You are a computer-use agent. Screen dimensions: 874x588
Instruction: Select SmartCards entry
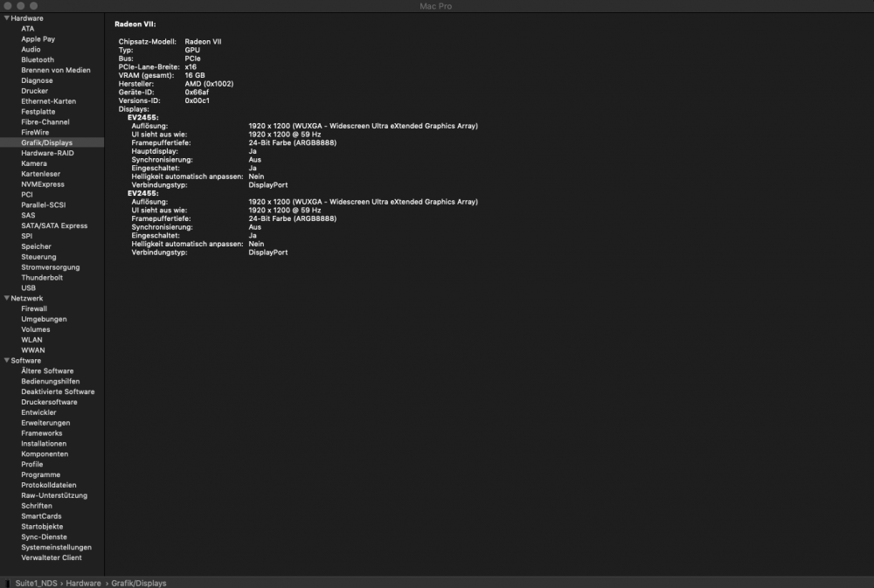pyautogui.click(x=41, y=516)
